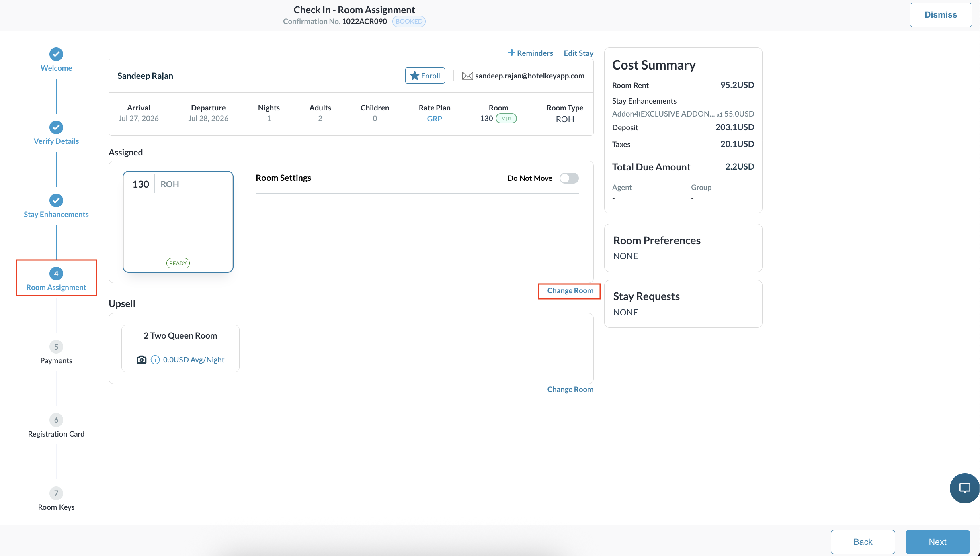Screen dimensions: 980x556
Task: Select the 2 Two Queen Room upsell card
Action: [x=180, y=348]
